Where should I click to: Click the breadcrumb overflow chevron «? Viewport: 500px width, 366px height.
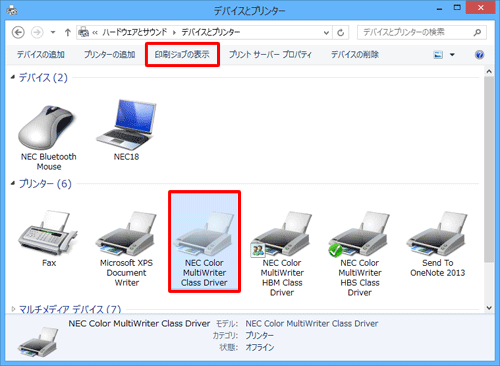pos(95,33)
